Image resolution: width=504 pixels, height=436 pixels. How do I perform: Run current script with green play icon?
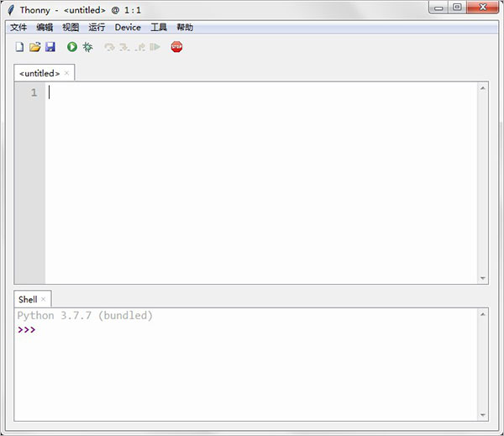(x=72, y=47)
